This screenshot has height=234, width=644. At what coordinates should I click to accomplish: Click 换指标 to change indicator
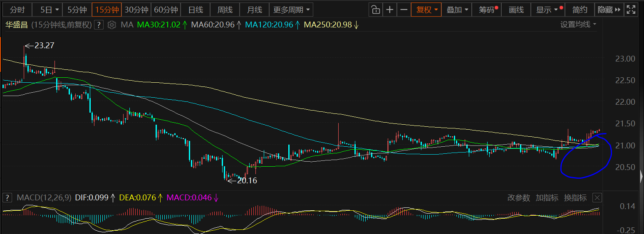coord(575,198)
